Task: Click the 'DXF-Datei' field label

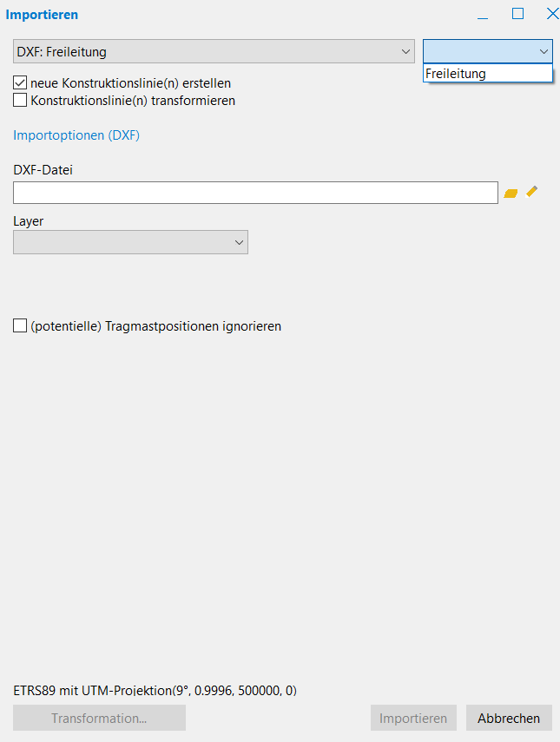Action: click(x=43, y=170)
